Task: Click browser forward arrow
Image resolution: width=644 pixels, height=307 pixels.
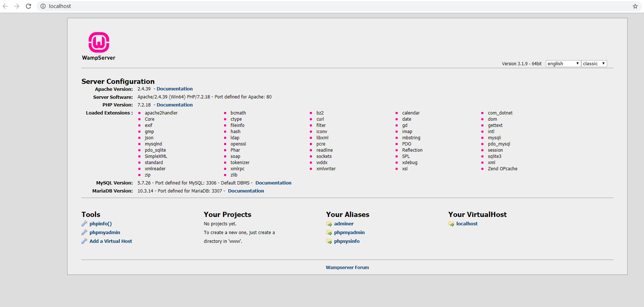Action: point(17,6)
